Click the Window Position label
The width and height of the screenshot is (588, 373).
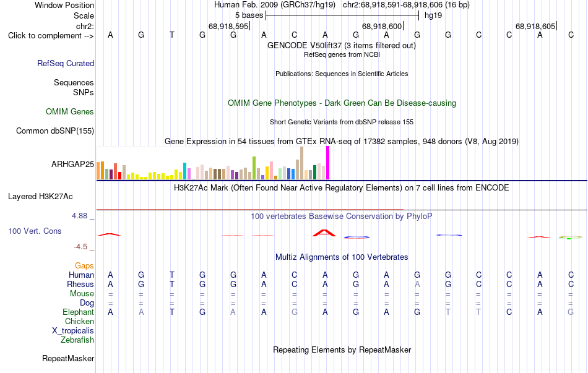64,5
